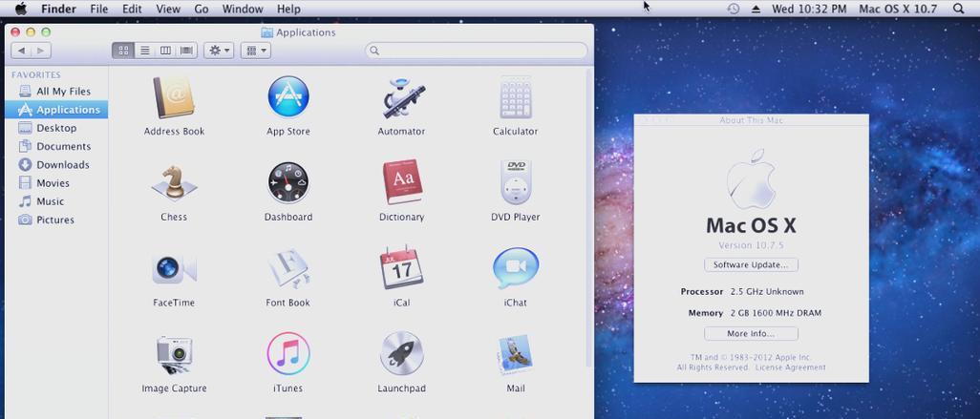Select the Launchpad rocket icon
The image size is (980, 419).
401,354
